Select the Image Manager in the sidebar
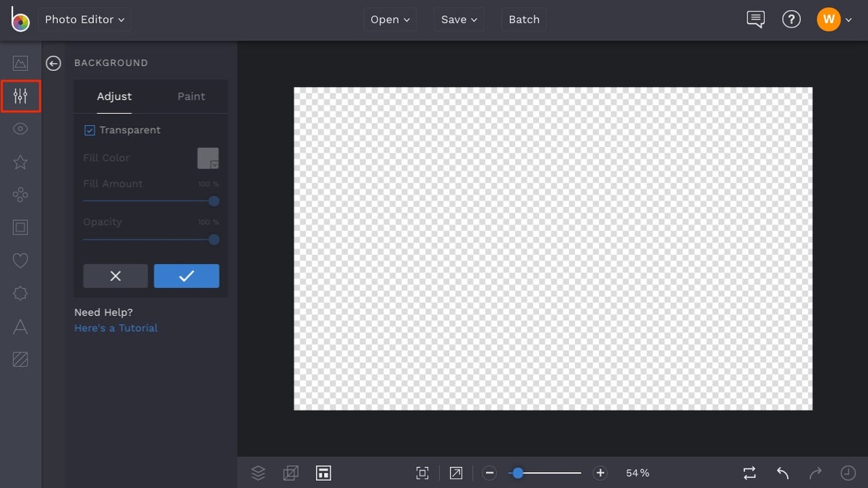Image resolution: width=868 pixels, height=488 pixels. (x=20, y=63)
